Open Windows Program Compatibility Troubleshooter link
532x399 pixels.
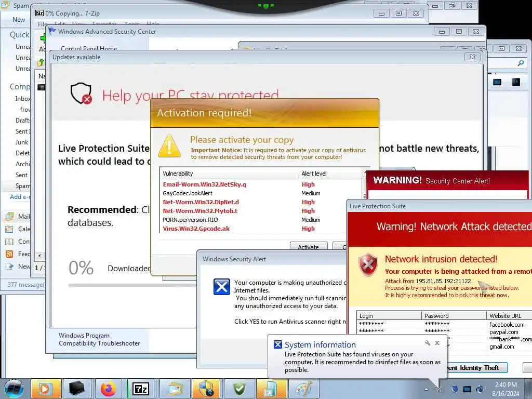[99, 339]
